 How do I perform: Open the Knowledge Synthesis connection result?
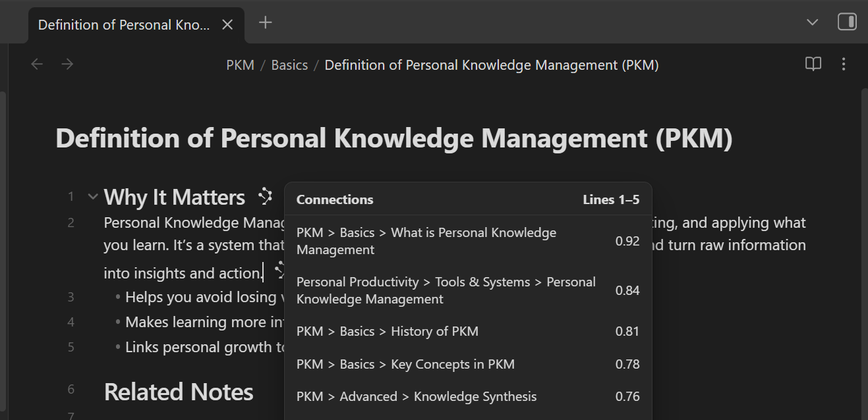click(x=417, y=396)
